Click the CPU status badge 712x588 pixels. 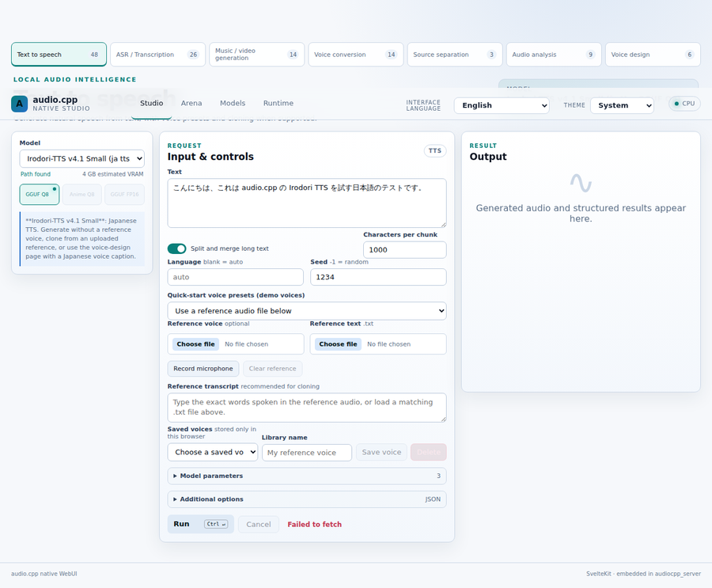pos(684,104)
